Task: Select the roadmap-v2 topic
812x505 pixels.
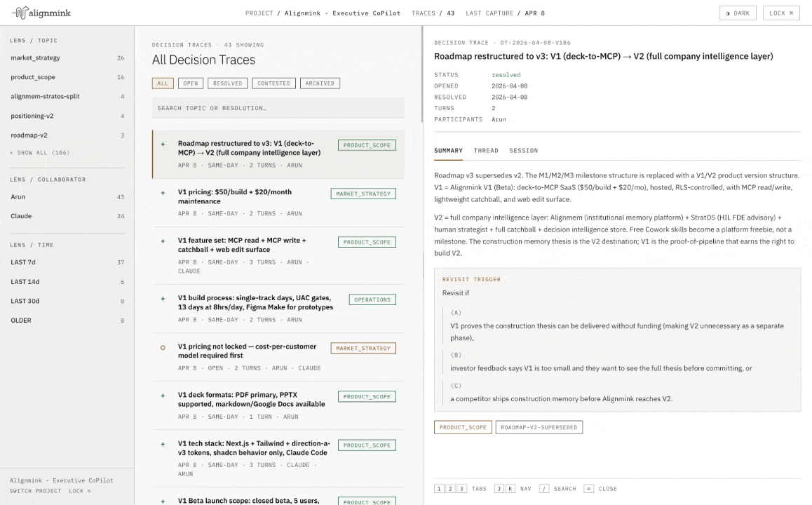Action: (x=67, y=135)
